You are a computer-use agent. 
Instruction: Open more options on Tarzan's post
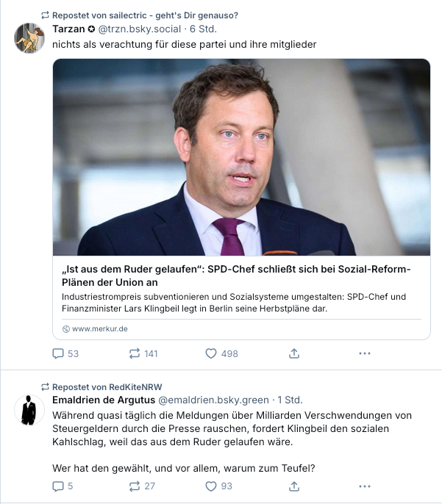365,353
